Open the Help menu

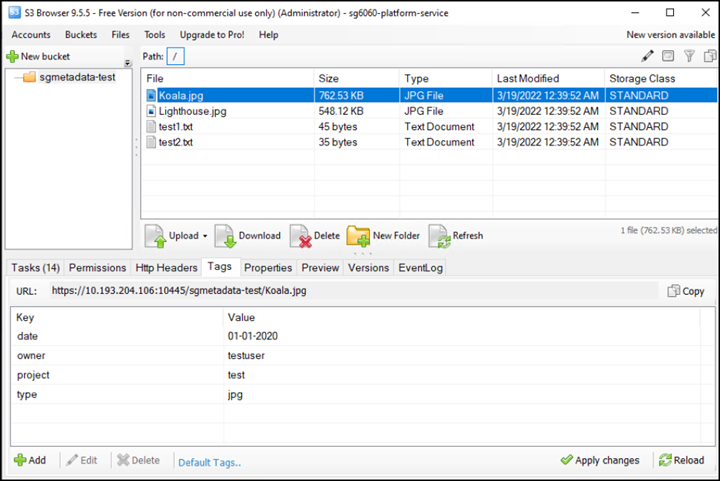click(268, 35)
